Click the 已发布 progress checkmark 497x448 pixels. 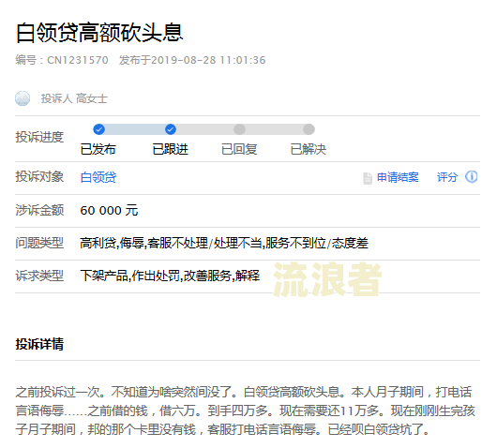(x=98, y=129)
